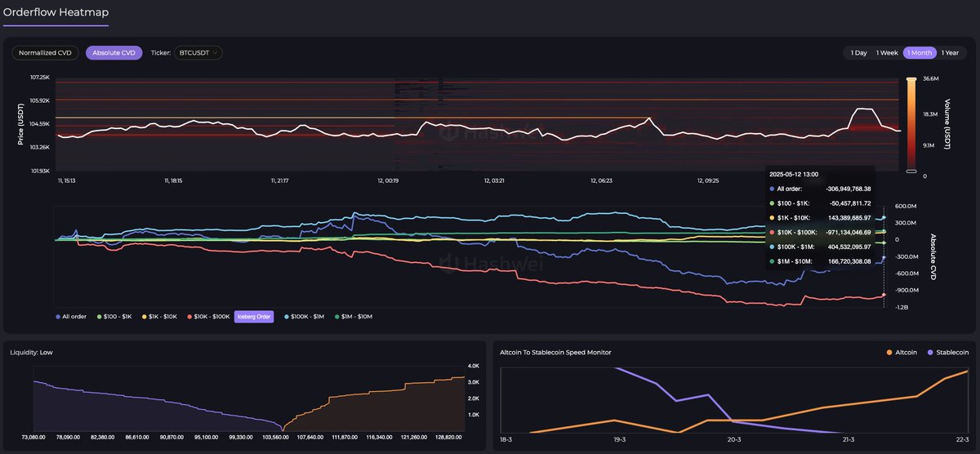
Task: Toggle the Iceberg Order highlight
Action: 252,316
